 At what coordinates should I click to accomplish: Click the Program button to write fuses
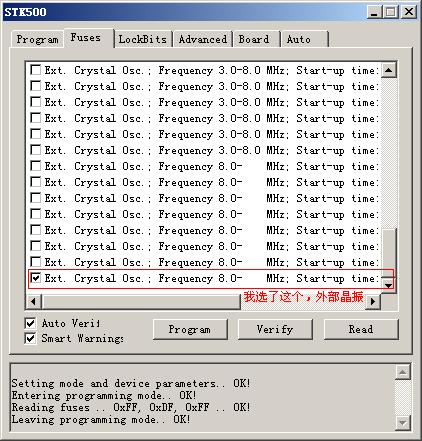(x=190, y=329)
